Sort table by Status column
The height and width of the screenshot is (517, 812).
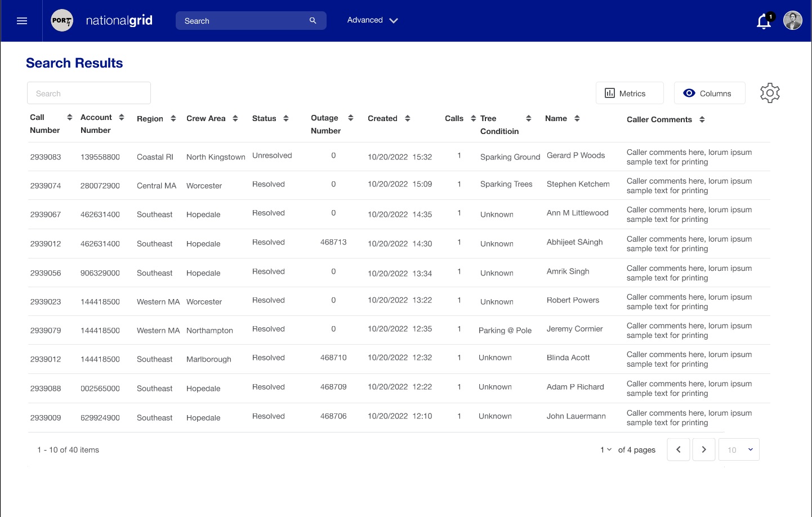tap(286, 118)
